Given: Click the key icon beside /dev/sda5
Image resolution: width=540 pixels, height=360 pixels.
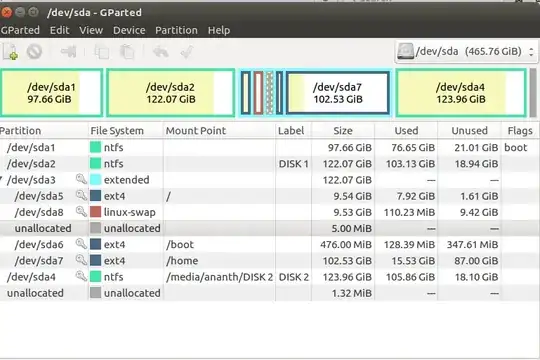Looking at the screenshot, I should 81,195.
